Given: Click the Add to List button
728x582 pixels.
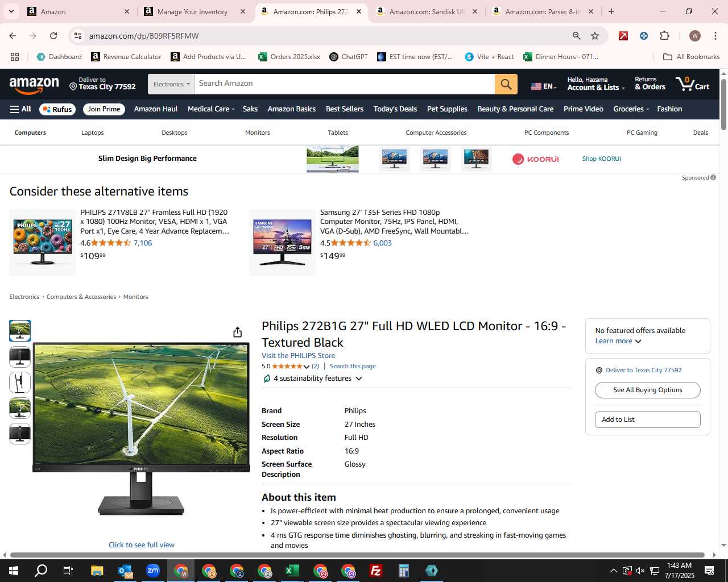Looking at the screenshot, I should [647, 419].
